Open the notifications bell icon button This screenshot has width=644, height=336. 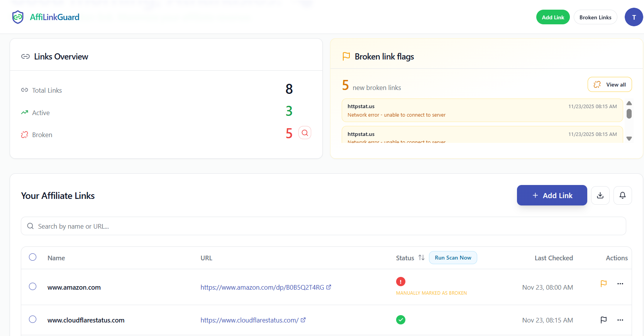click(x=622, y=195)
